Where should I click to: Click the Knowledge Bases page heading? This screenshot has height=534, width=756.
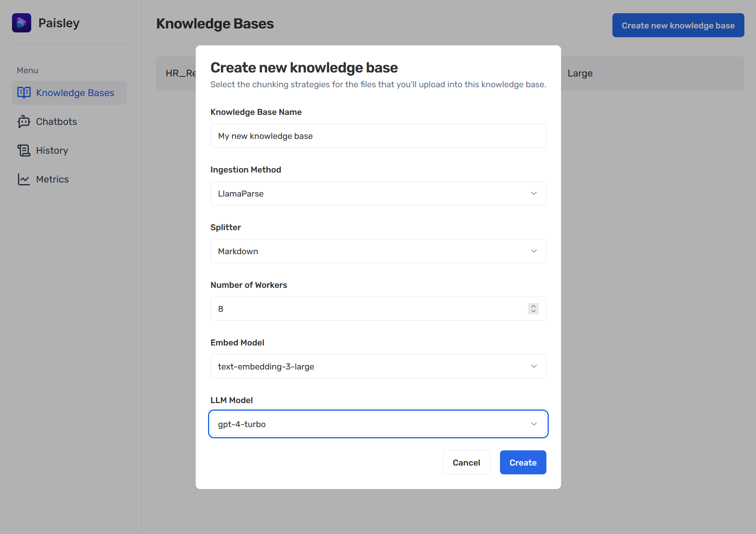(215, 24)
